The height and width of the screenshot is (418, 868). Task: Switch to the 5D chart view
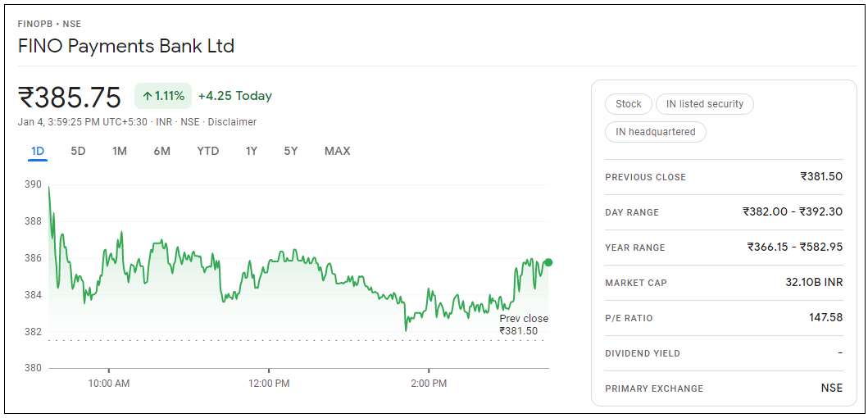point(78,151)
